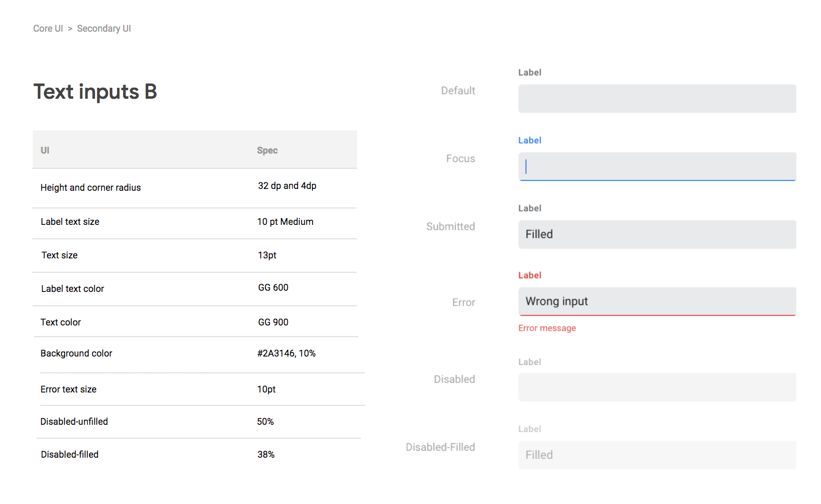Select the '10pt' value
Image resolution: width=821 pixels, height=504 pixels.
(266, 389)
